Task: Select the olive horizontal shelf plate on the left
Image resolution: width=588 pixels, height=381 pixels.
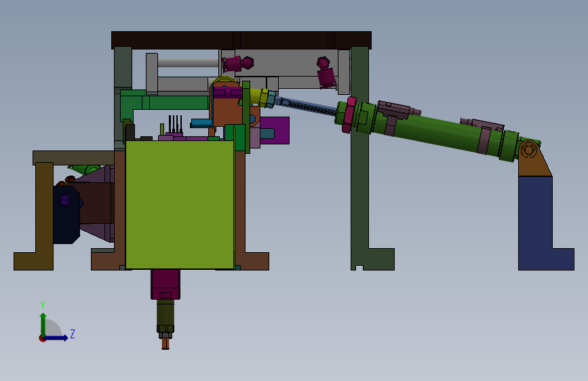Action: click(73, 158)
